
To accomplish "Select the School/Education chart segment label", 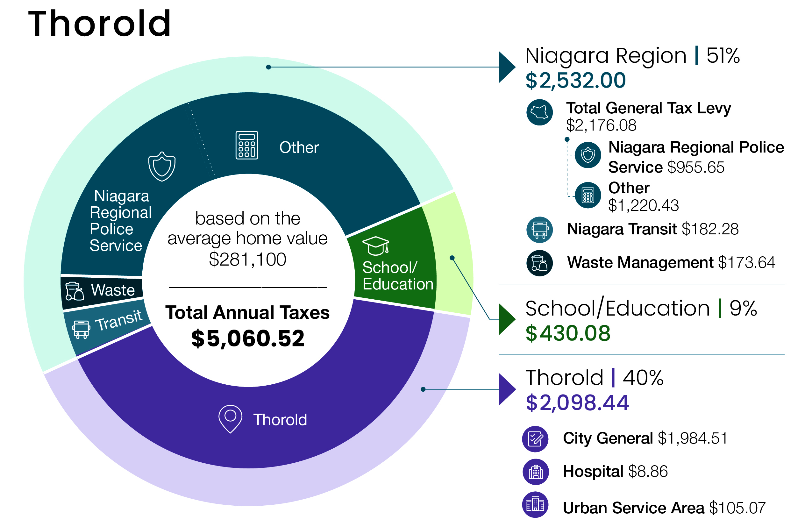I will (x=397, y=276).
